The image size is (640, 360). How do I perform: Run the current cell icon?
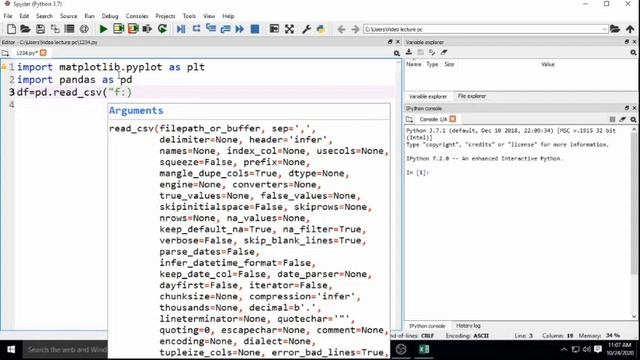click(x=118, y=29)
